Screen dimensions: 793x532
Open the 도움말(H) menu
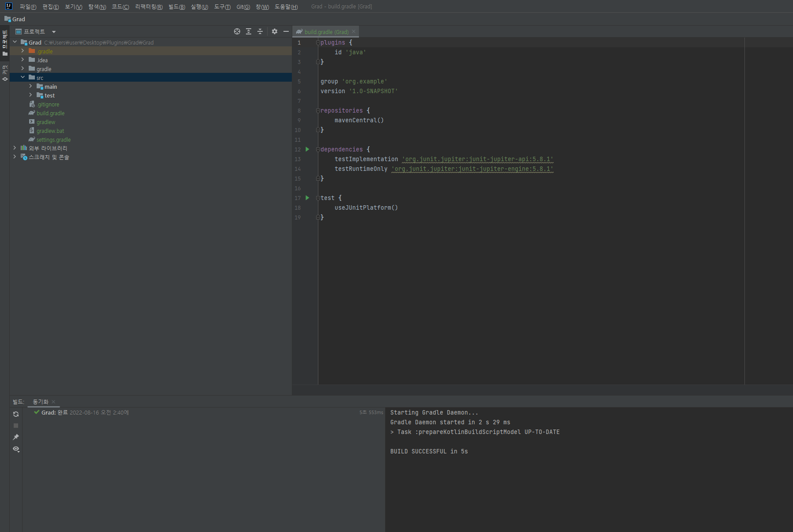[286, 7]
